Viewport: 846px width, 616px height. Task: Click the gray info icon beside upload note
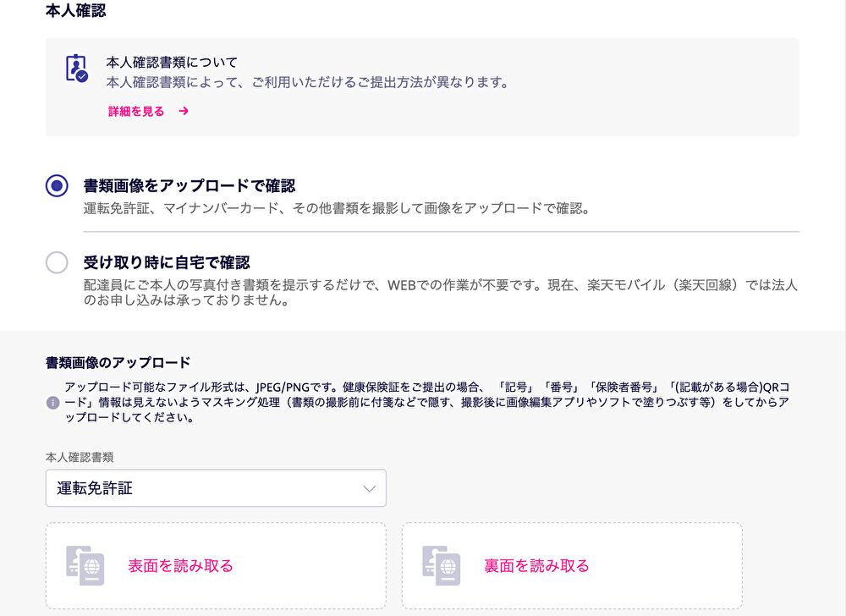pyautogui.click(x=52, y=403)
